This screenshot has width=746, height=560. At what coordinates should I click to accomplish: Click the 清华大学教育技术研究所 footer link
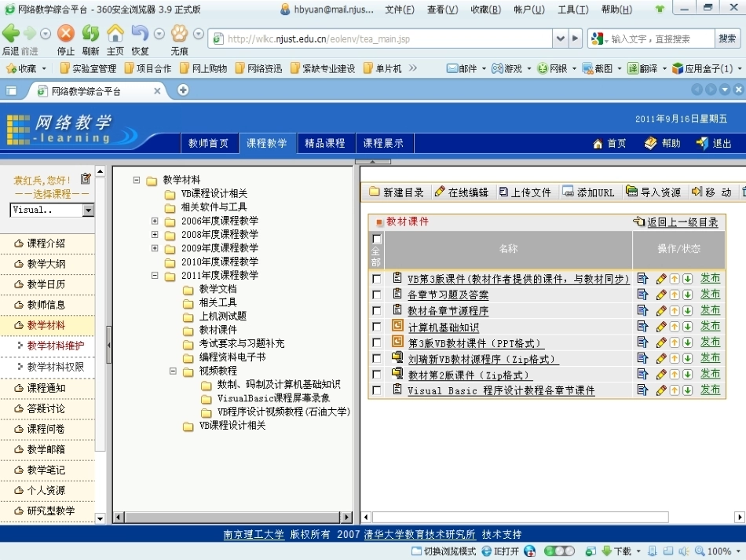(419, 534)
